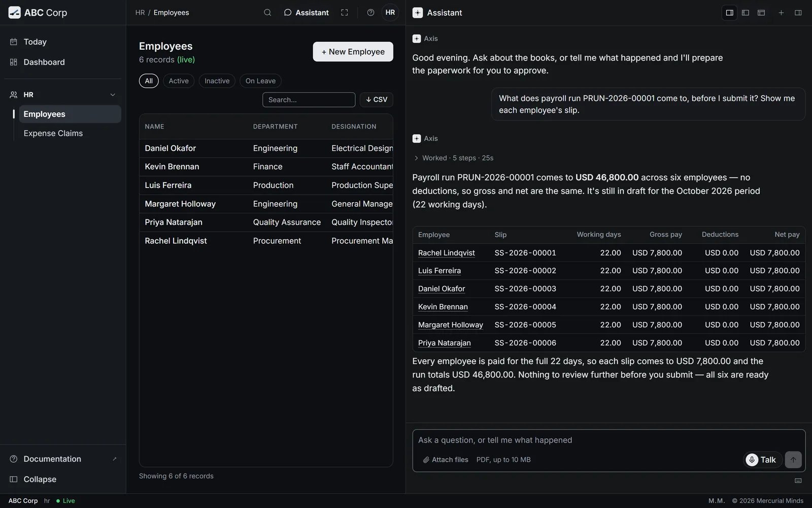
Task: Filter employees by Inactive
Action: click(217, 81)
